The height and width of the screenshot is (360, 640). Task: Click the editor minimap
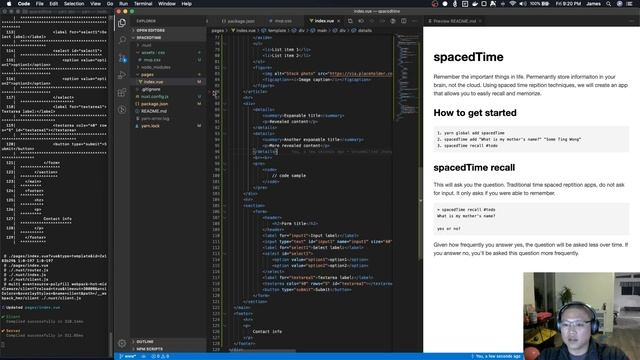406,78
